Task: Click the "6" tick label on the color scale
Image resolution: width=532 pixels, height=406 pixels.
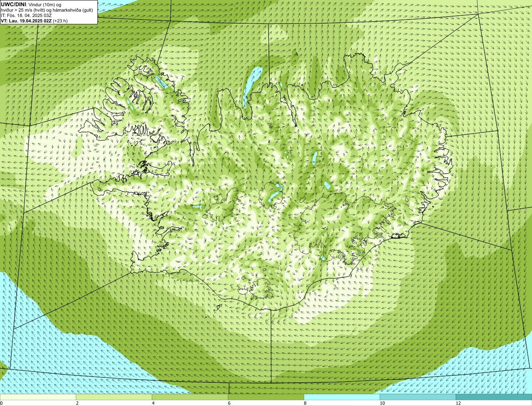Action: tap(229, 403)
